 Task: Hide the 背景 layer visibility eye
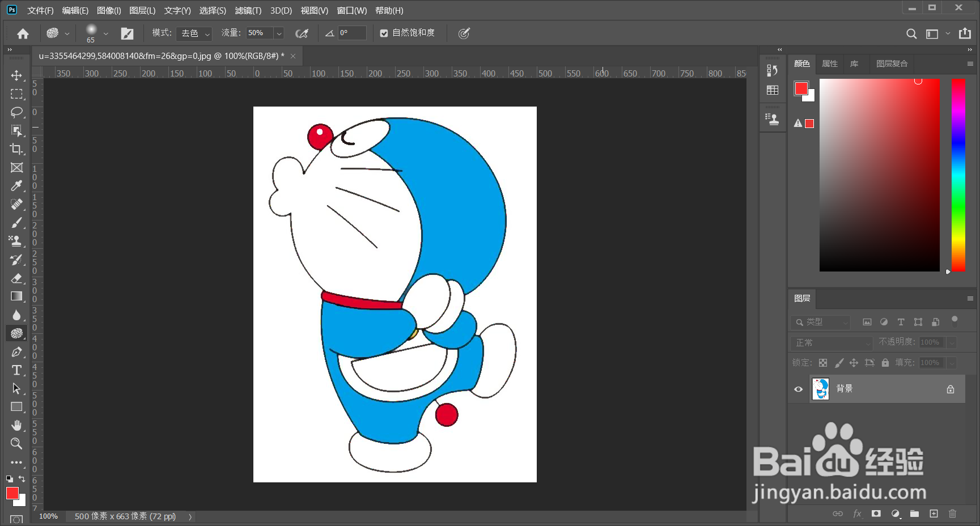tap(798, 389)
